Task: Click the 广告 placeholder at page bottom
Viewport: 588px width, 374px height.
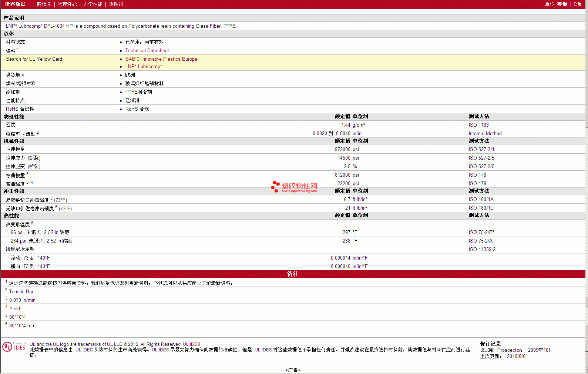Action: click(293, 370)
